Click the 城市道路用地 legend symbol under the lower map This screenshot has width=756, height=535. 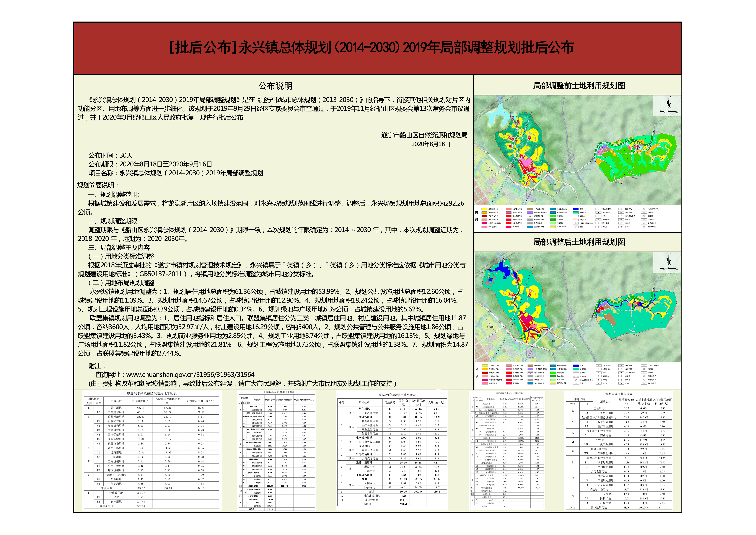coord(530,373)
